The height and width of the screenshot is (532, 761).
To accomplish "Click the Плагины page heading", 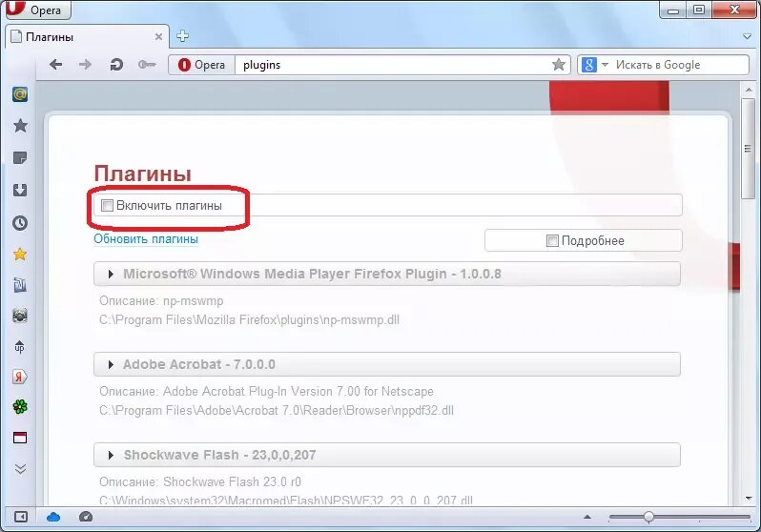I will coord(143,174).
